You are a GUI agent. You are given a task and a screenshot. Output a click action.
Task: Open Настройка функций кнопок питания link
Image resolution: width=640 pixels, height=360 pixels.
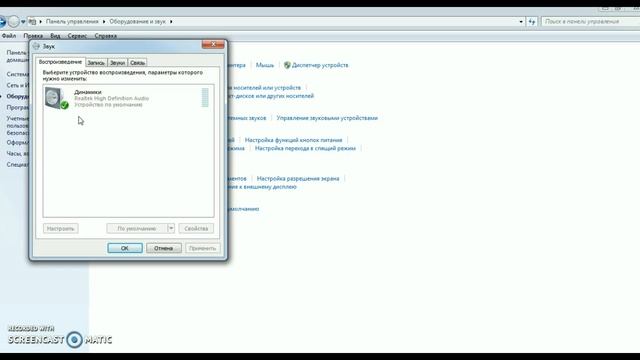point(293,140)
